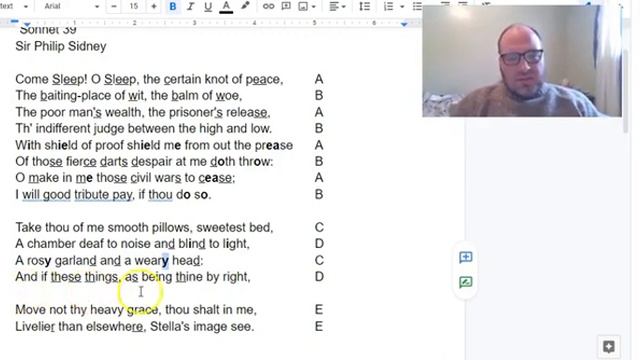The width and height of the screenshot is (640, 360).
Task: Open the text color picker
Action: (x=226, y=7)
